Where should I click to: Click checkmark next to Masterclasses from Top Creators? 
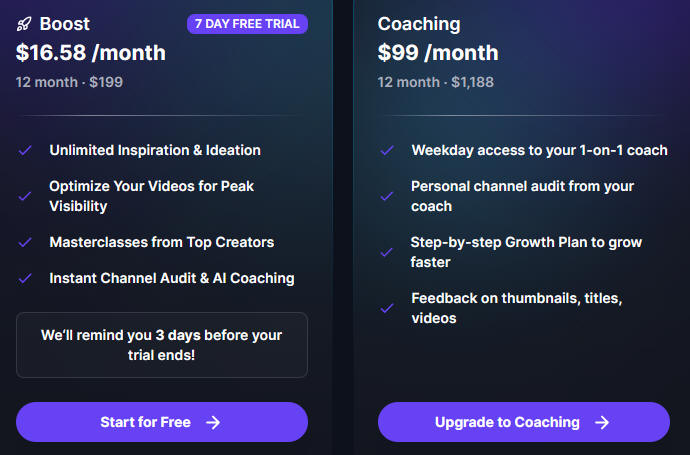point(25,242)
